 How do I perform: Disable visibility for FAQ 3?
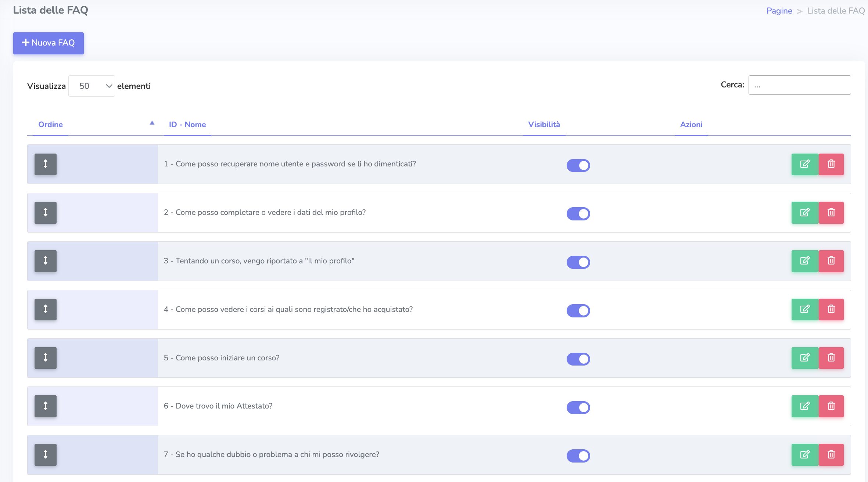click(x=578, y=262)
